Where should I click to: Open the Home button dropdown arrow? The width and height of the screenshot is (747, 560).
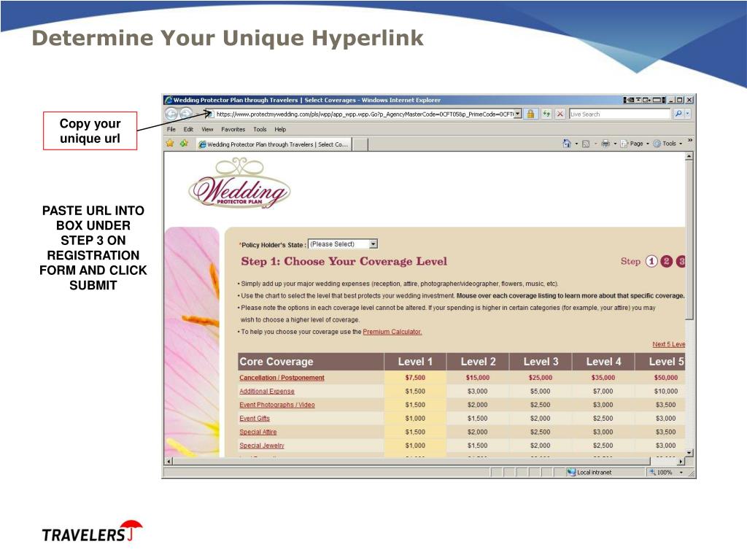(x=576, y=144)
